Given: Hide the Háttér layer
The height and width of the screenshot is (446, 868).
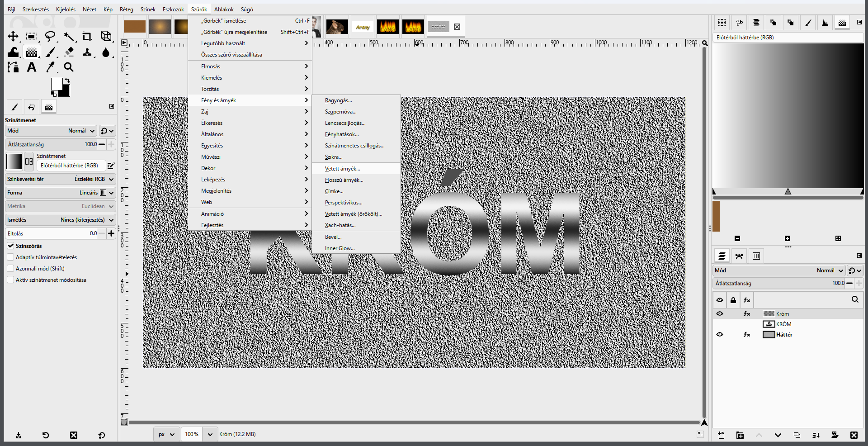Looking at the screenshot, I should click(720, 335).
